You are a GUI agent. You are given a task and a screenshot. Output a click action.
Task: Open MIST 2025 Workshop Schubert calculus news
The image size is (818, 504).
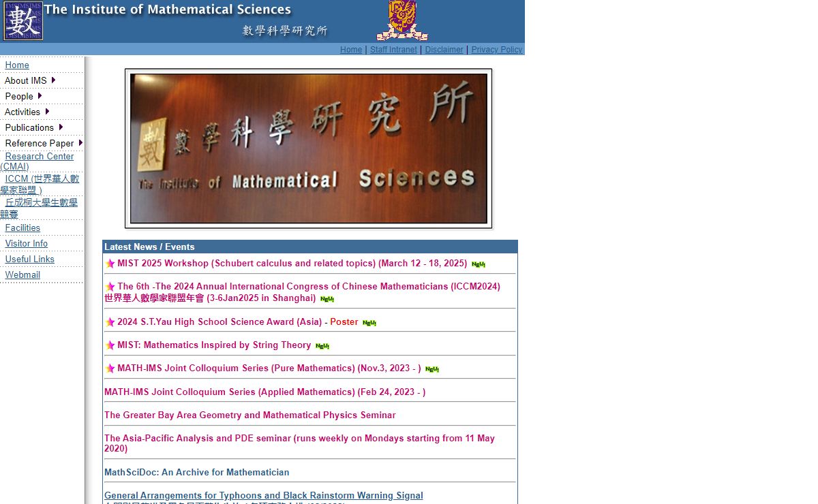click(292, 263)
